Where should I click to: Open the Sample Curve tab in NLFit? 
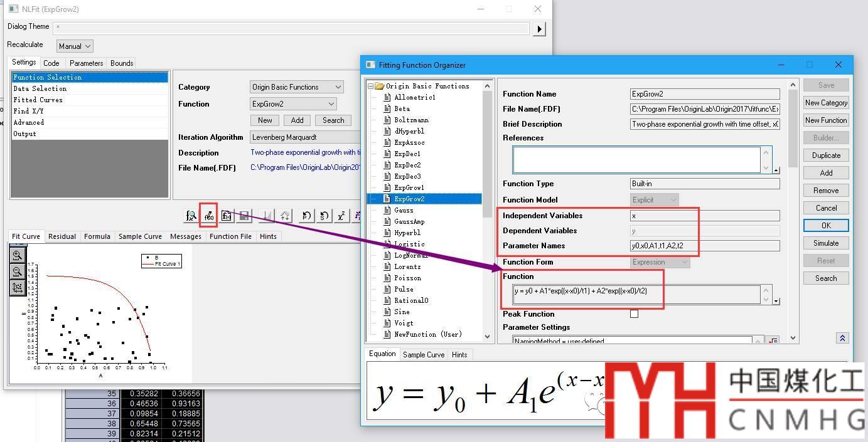[140, 236]
